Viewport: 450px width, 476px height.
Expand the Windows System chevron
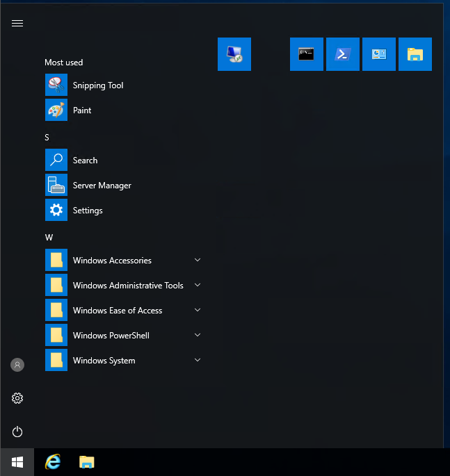(x=198, y=360)
